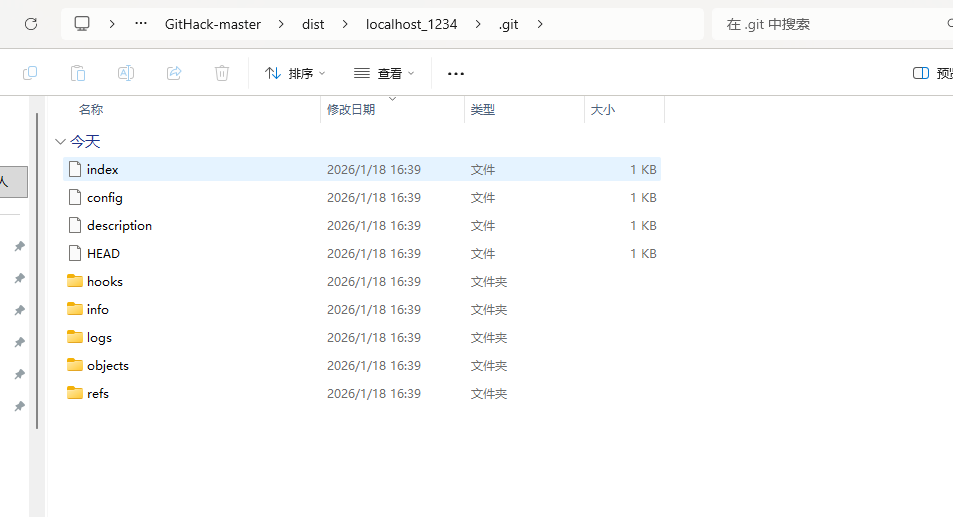Open the See more ellipsis menu
Image resolution: width=953 pixels, height=517 pixels.
click(456, 73)
